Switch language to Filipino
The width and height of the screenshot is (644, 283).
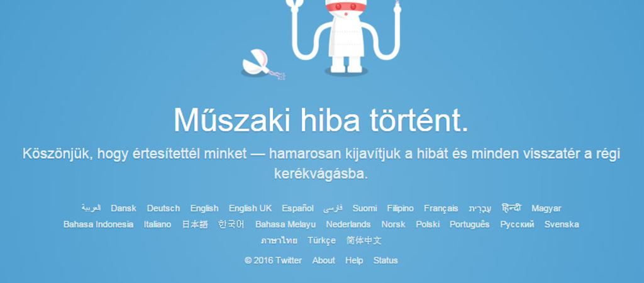click(x=401, y=208)
